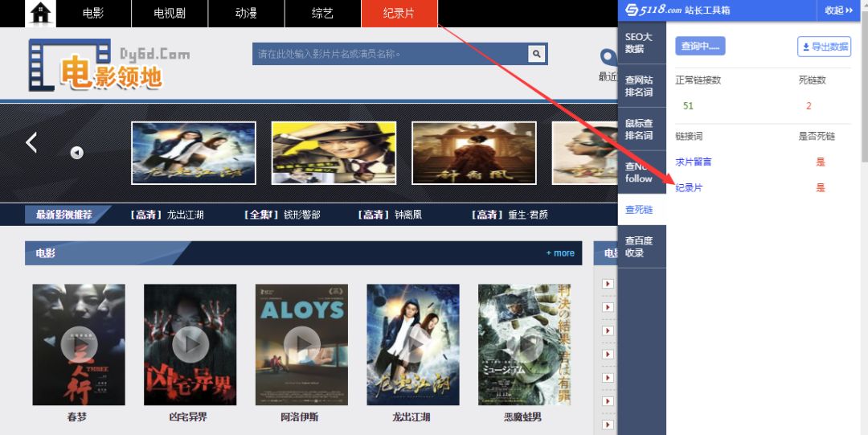The image size is (868, 435).
Task: Open the 钱形警部 banner thumbnail
Action: click(x=334, y=153)
